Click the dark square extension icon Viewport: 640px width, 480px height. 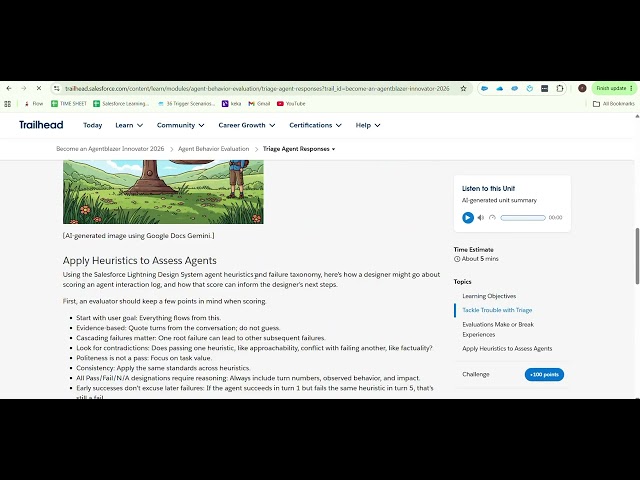(x=544, y=88)
